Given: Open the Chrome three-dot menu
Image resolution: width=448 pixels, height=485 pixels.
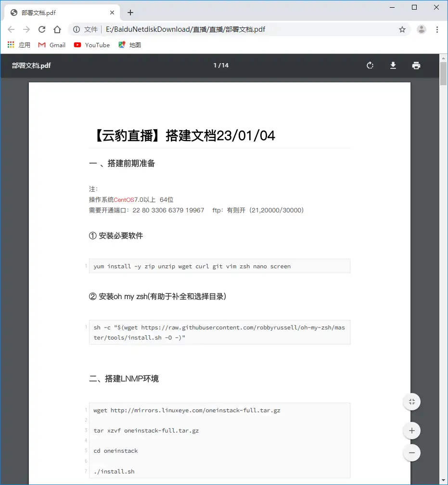Looking at the screenshot, I should point(437,29).
